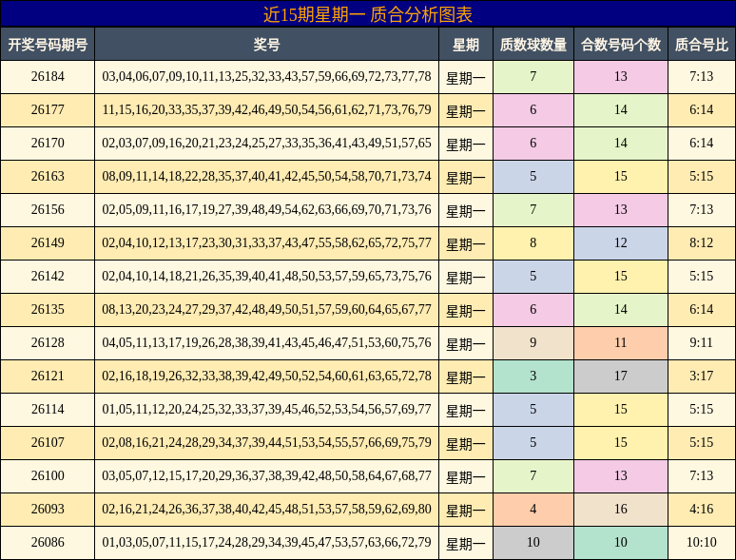Screen dimensions: 736x560
Task: Click 星期一 in row 26086
Action: coord(466,544)
